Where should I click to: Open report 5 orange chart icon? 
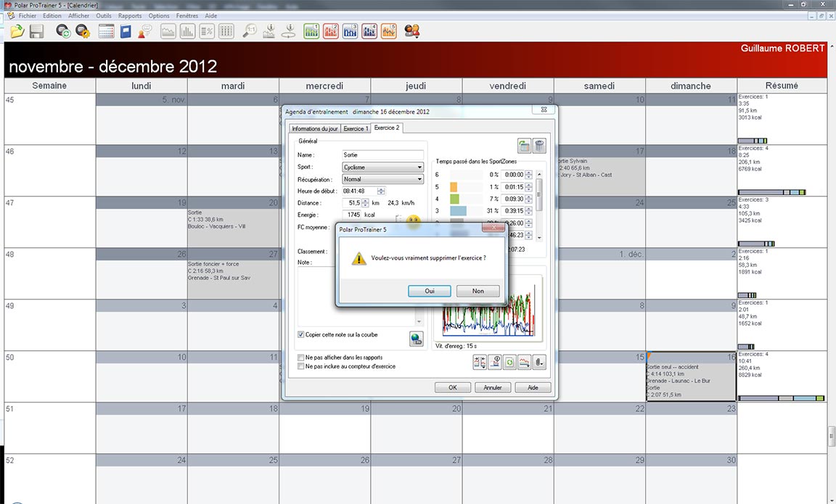(x=389, y=31)
